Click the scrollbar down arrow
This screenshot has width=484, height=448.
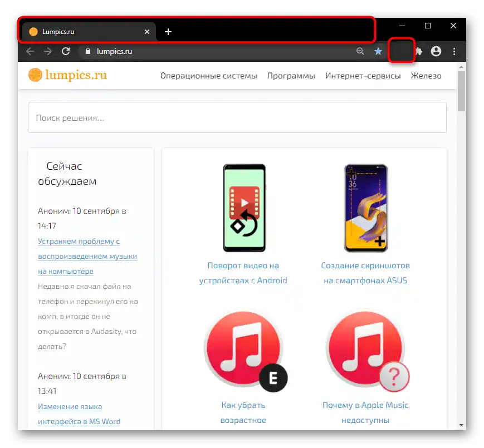461,425
